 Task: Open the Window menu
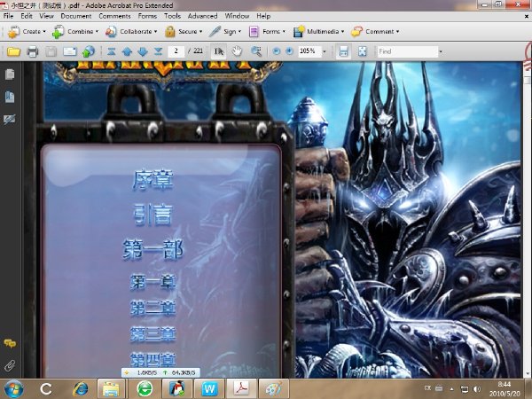pyautogui.click(x=237, y=16)
